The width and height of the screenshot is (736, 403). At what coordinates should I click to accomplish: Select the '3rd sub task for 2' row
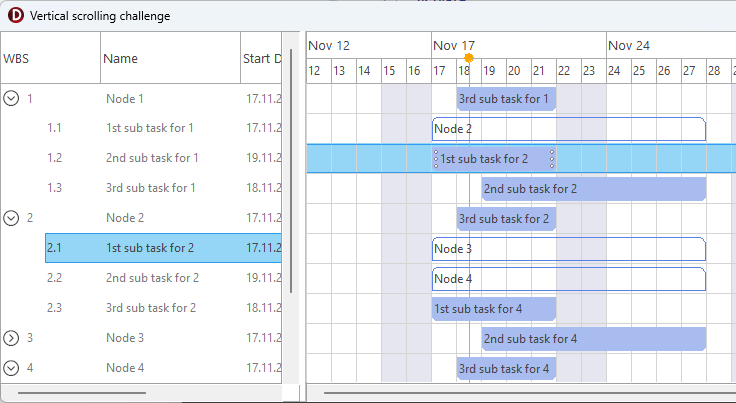pos(152,308)
